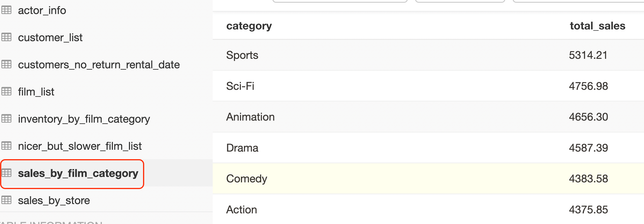Select the sales_by_store view
Screen dimensions: 644x224
[x=54, y=200]
